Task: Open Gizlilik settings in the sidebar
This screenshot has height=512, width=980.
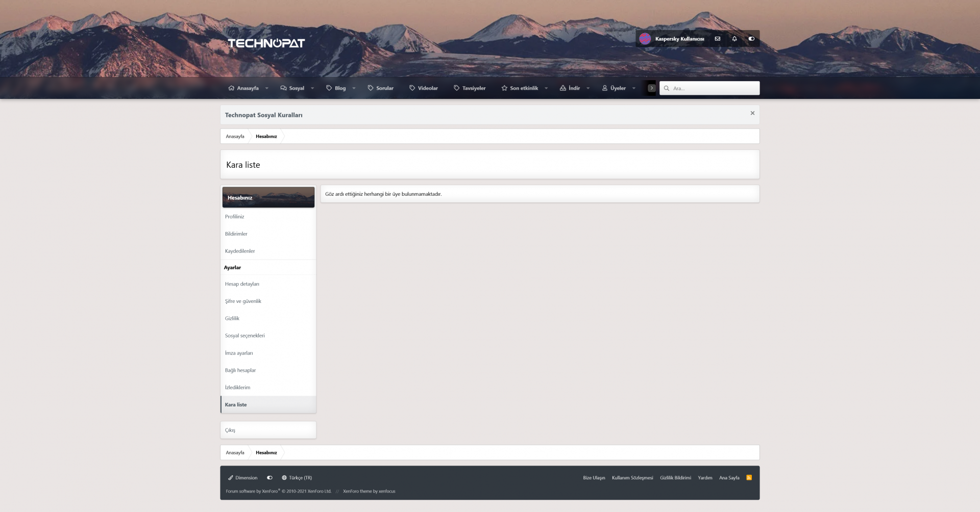Action: click(268, 319)
